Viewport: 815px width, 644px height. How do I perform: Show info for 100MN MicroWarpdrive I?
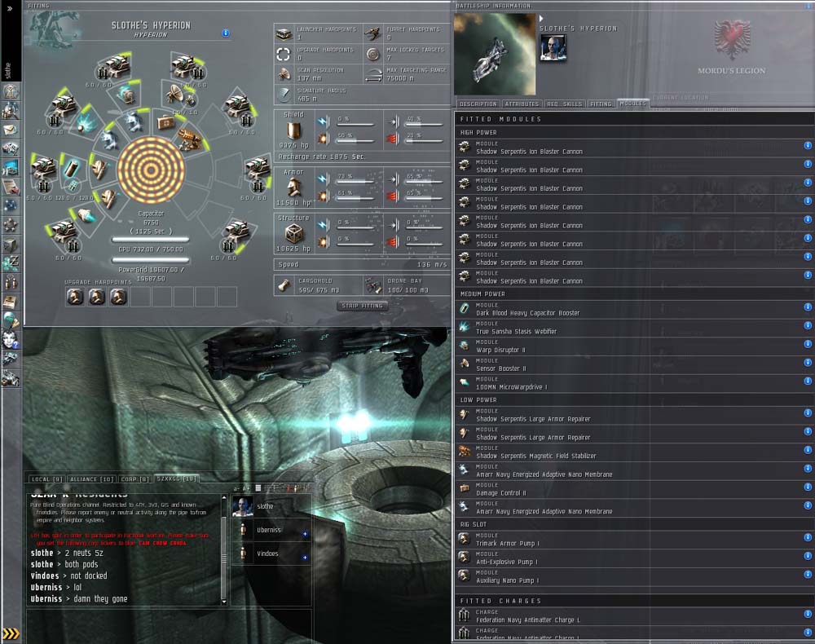click(x=808, y=381)
